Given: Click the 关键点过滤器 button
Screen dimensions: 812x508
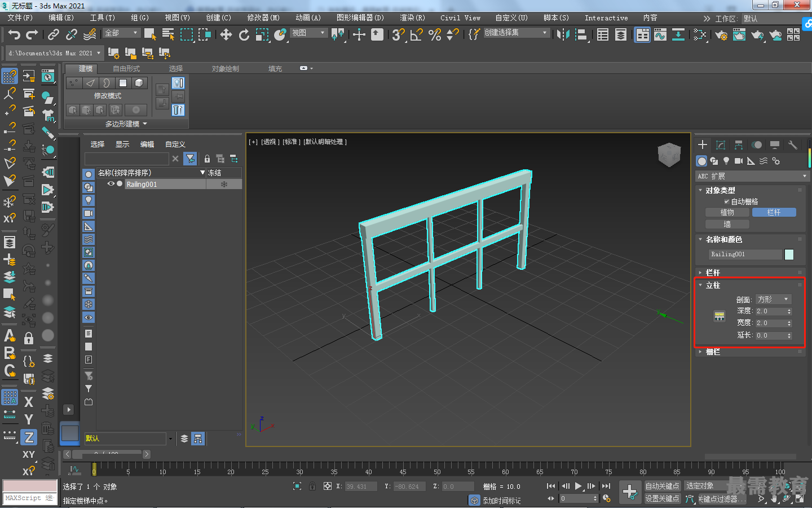Looking at the screenshot, I should pos(721,499).
